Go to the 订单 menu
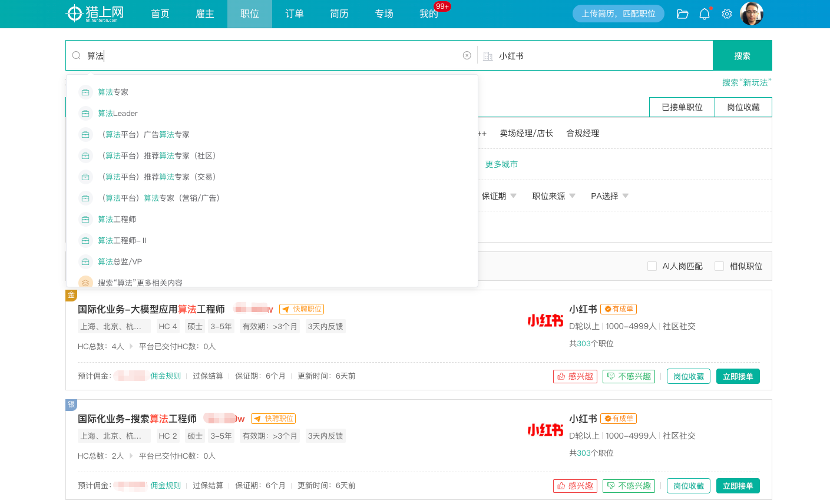830x504 pixels. pos(295,14)
